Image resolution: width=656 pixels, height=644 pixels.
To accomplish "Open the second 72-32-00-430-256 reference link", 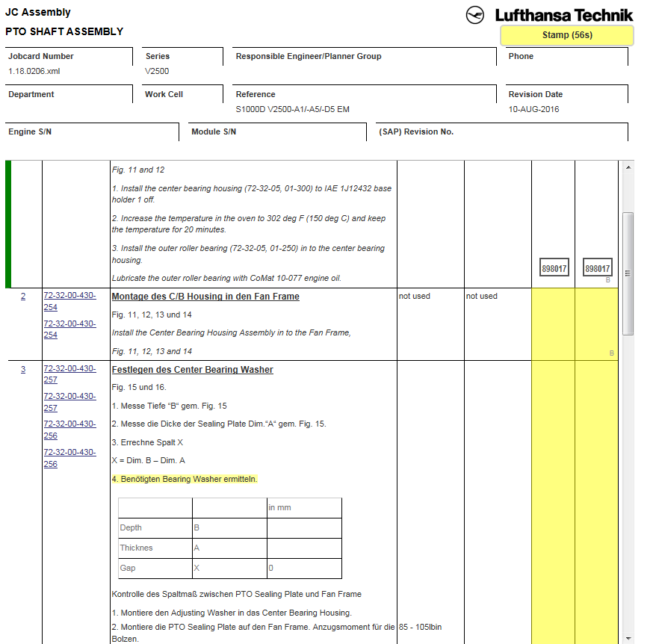I will click(x=69, y=458).
